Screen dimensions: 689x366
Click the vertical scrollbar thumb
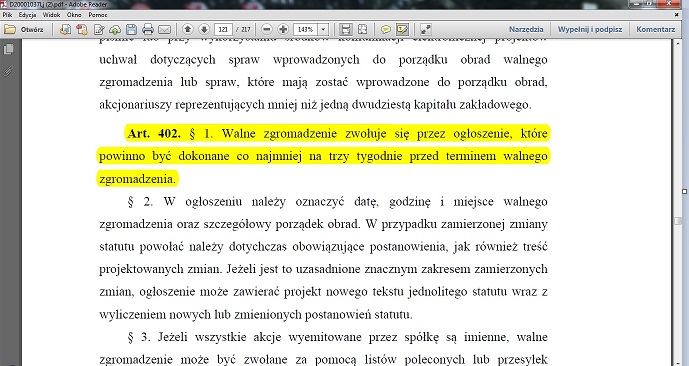pos(678,222)
